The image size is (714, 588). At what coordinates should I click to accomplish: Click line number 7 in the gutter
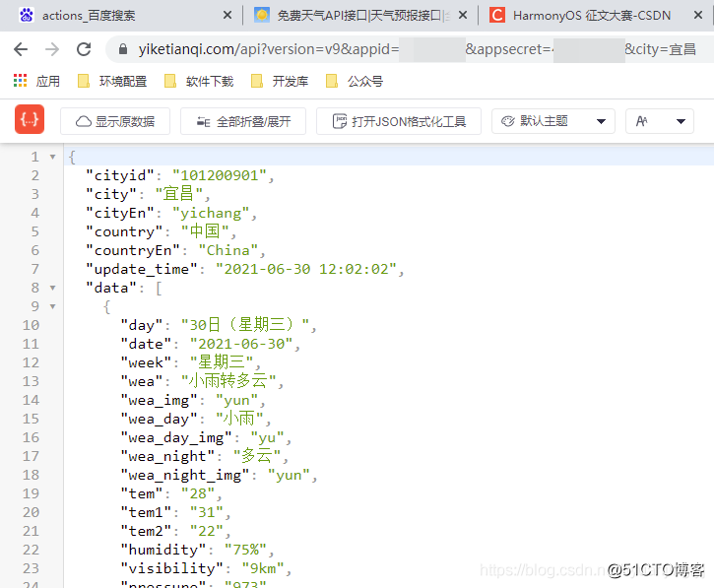(x=35, y=269)
